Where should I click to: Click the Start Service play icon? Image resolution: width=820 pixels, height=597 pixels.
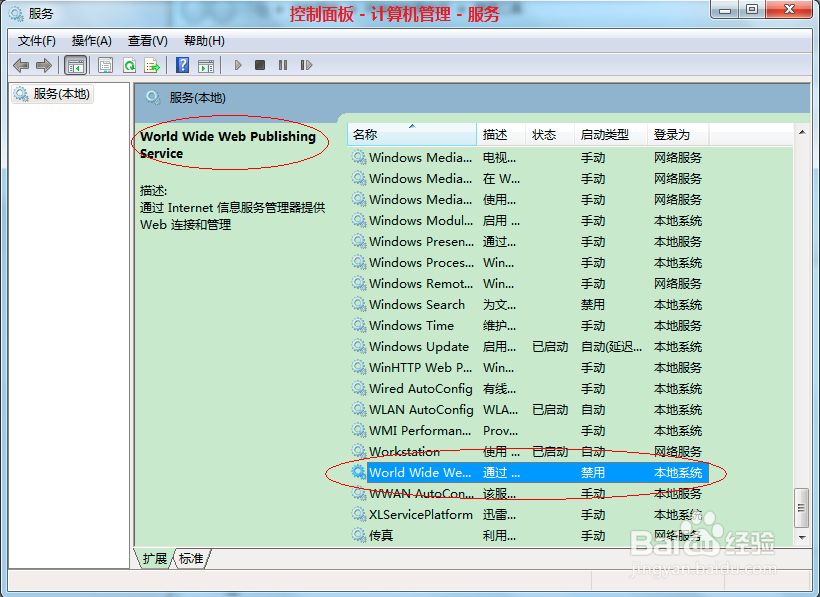(x=238, y=65)
